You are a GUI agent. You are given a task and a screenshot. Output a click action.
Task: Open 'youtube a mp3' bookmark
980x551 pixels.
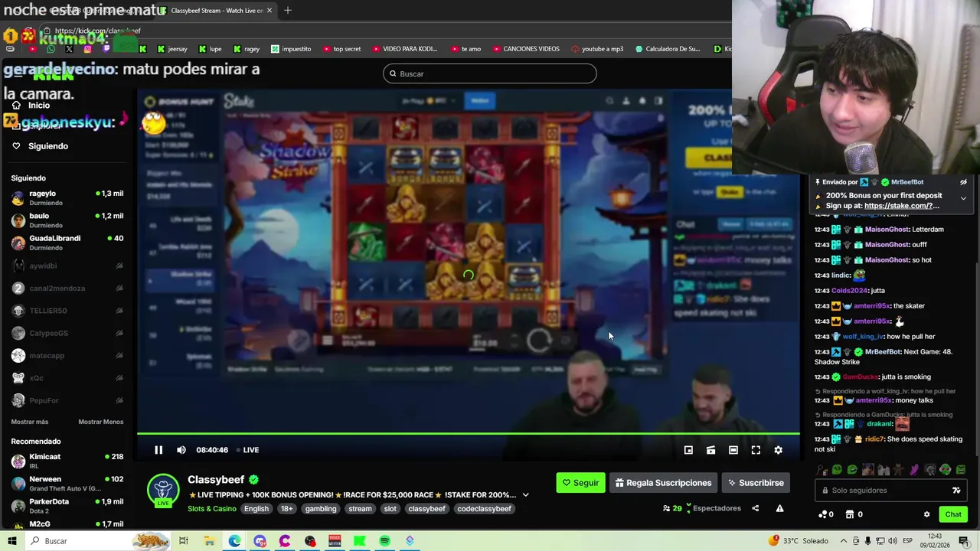click(x=597, y=49)
